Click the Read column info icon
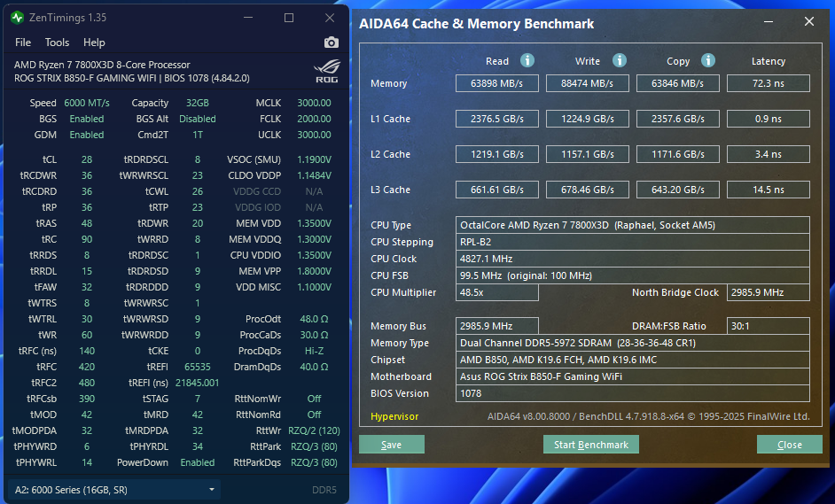This screenshot has width=835, height=504. coord(527,60)
